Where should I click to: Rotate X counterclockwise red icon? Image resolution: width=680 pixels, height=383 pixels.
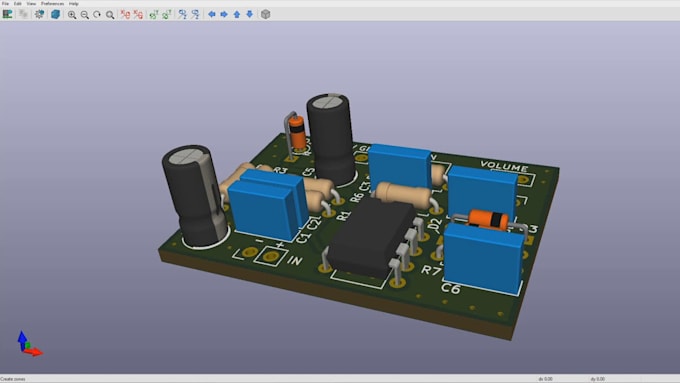point(138,14)
